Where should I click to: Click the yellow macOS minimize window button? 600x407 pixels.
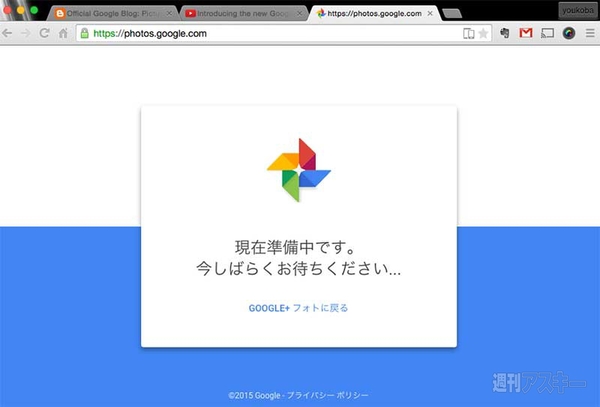point(21,10)
